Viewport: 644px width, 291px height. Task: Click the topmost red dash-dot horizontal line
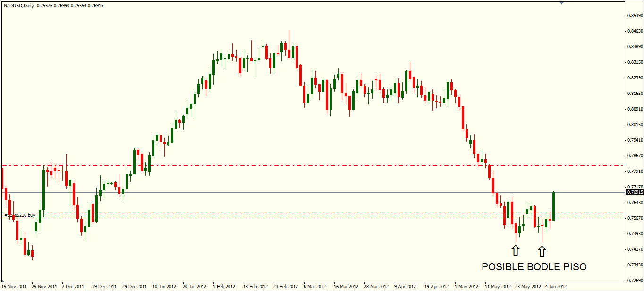coord(283,166)
